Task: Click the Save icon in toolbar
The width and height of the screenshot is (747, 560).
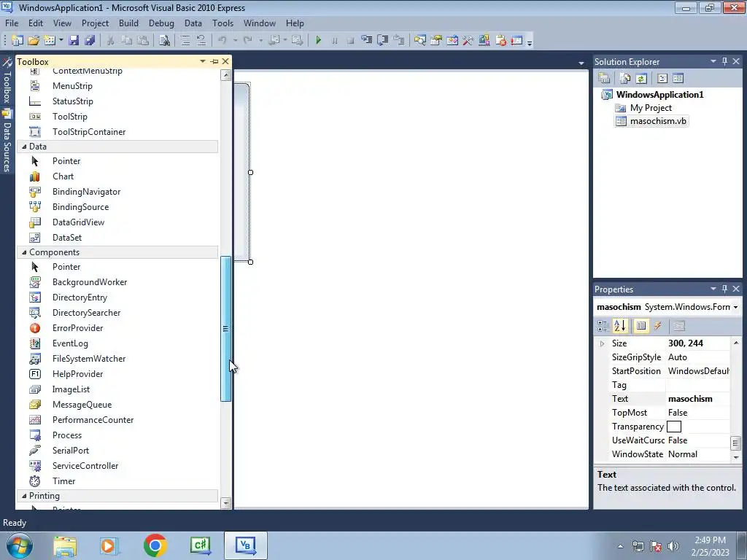Action: (74, 41)
